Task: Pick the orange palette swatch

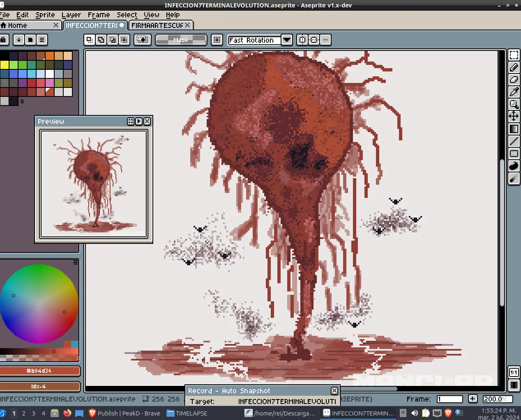Action: [x=50, y=56]
